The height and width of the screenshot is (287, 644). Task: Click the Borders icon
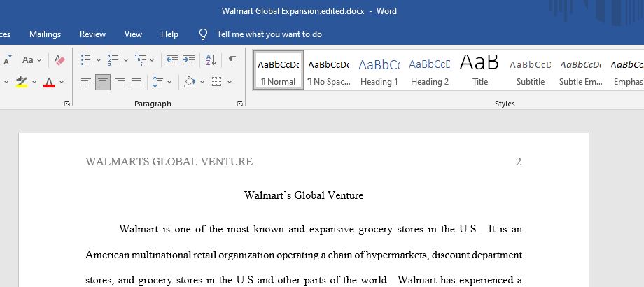(216, 82)
